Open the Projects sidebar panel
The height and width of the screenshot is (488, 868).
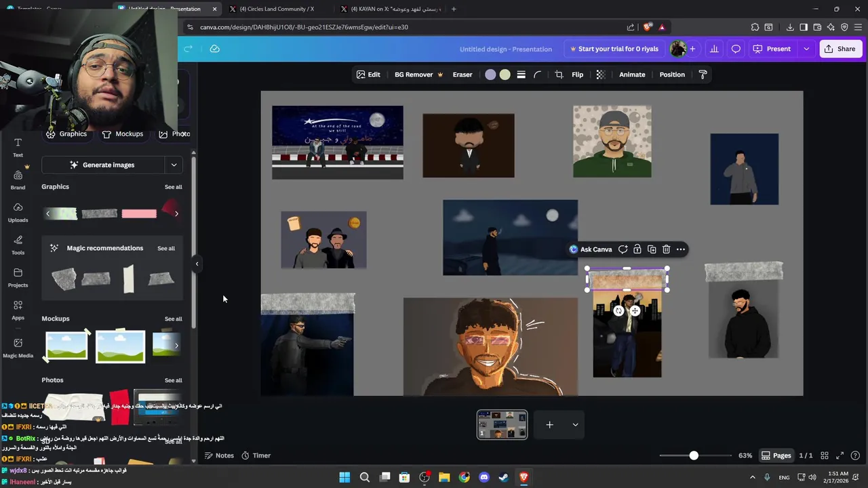coord(18,277)
